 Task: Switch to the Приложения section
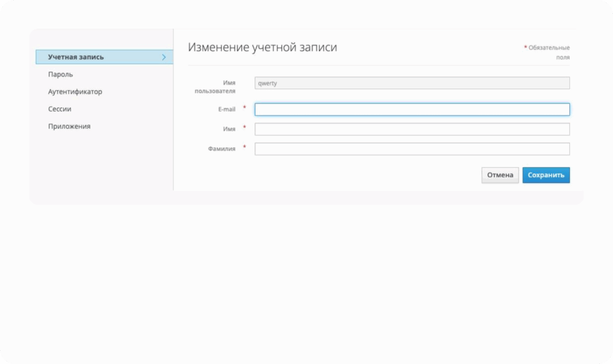click(x=69, y=127)
